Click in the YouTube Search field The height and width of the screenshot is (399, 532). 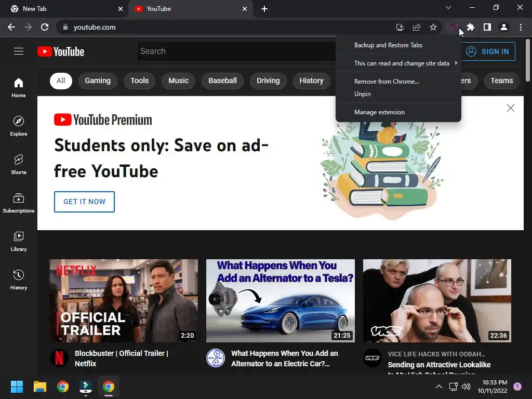pyautogui.click(x=236, y=51)
